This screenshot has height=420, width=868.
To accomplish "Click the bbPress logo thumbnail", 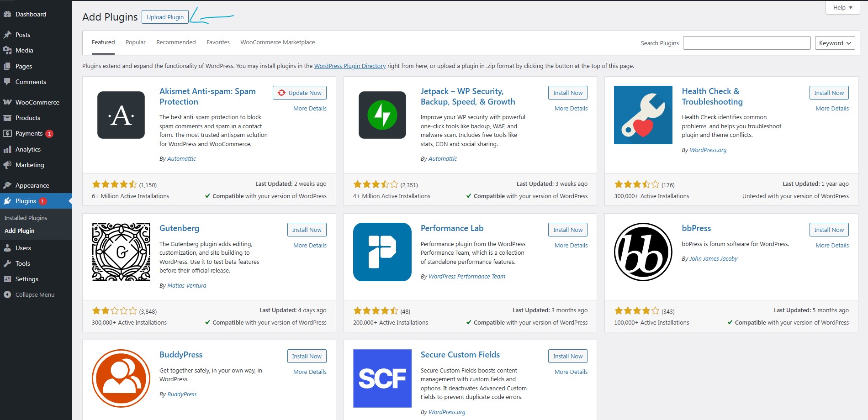I will click(x=643, y=252).
